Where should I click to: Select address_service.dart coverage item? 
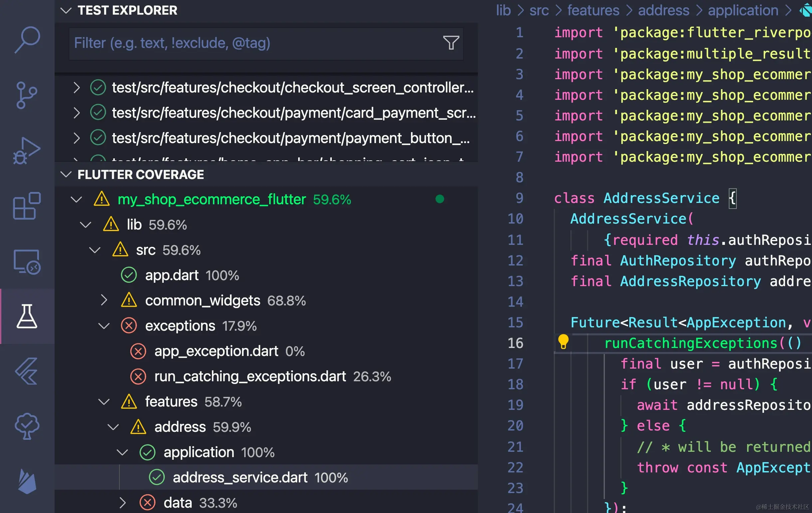pos(266,477)
